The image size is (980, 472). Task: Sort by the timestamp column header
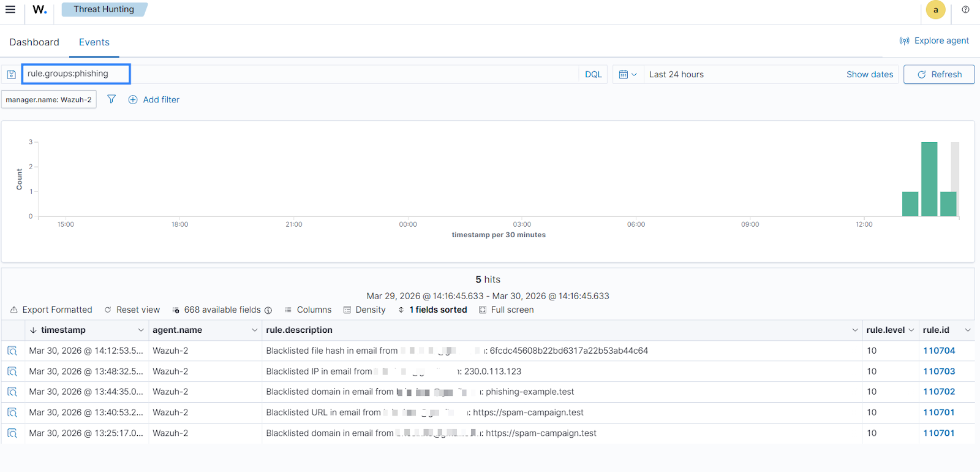pos(63,330)
